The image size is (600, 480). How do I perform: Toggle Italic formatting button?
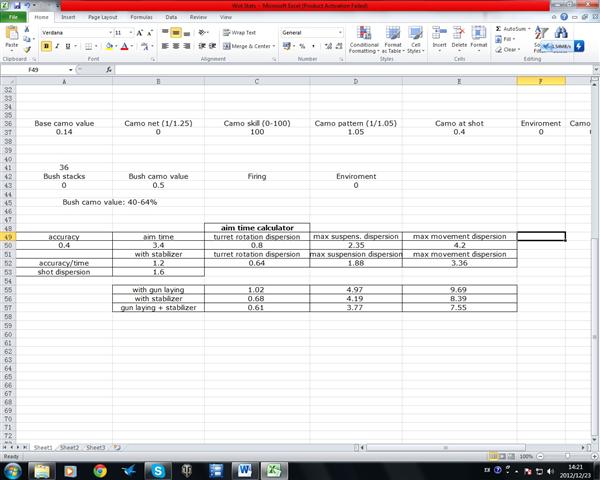pos(57,46)
